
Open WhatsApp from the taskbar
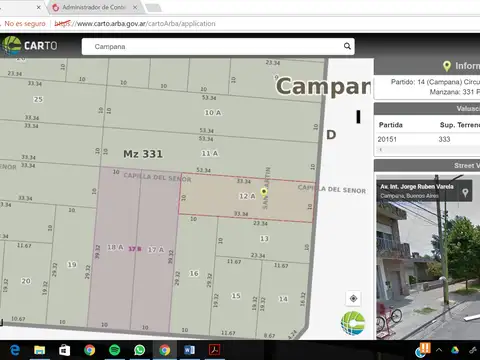[x=140, y=350]
